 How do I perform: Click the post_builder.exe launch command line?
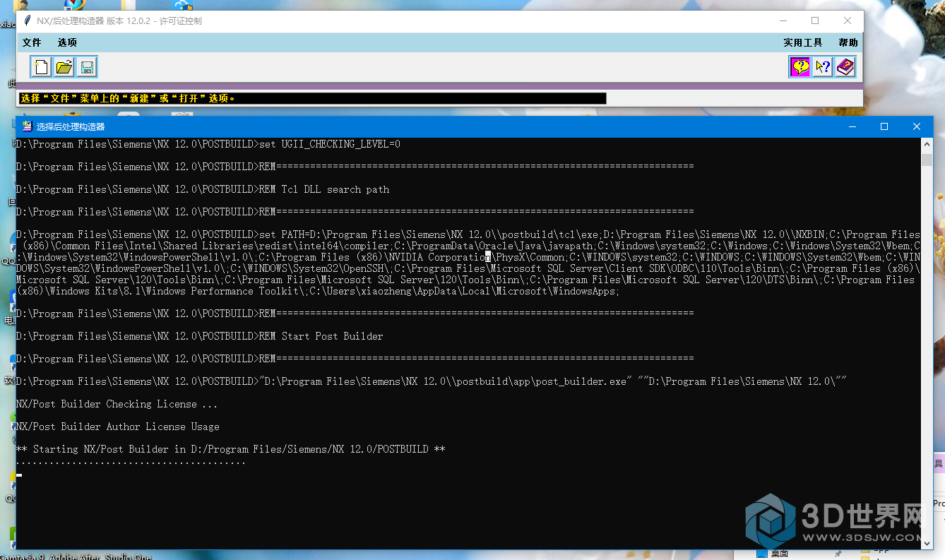coord(432,381)
